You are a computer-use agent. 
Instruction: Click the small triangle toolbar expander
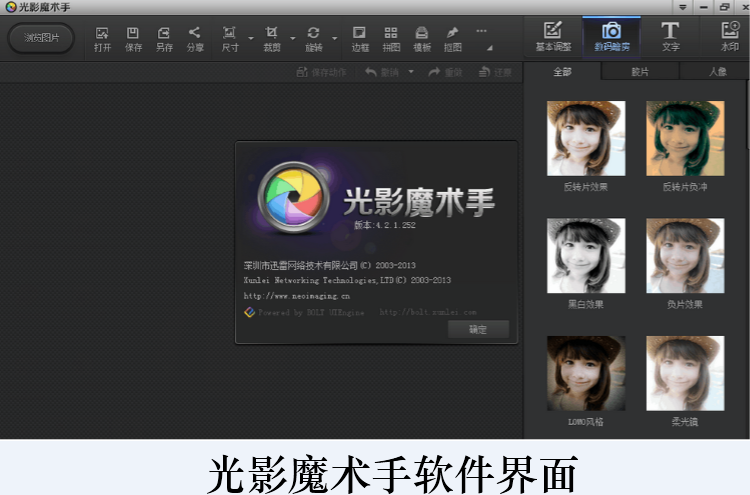[489, 48]
